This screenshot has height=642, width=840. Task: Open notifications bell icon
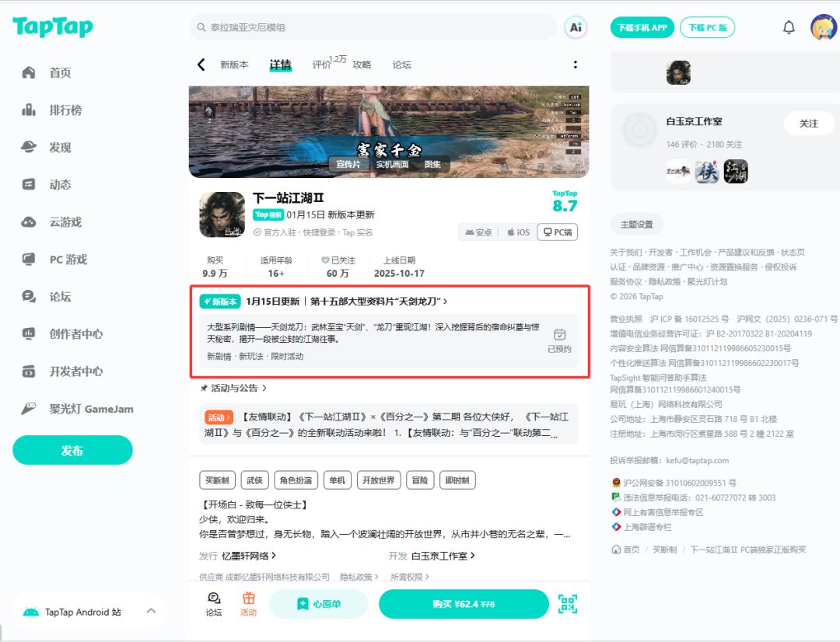[789, 27]
